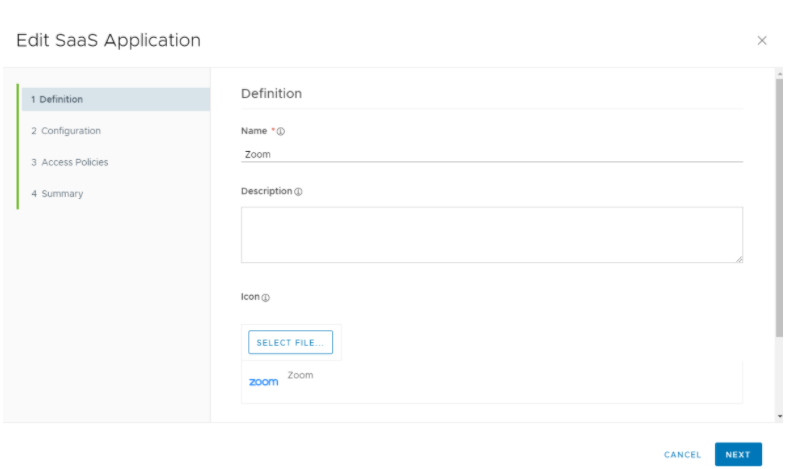Click the scrollbar up arrow
The image size is (793, 469).
779,73
